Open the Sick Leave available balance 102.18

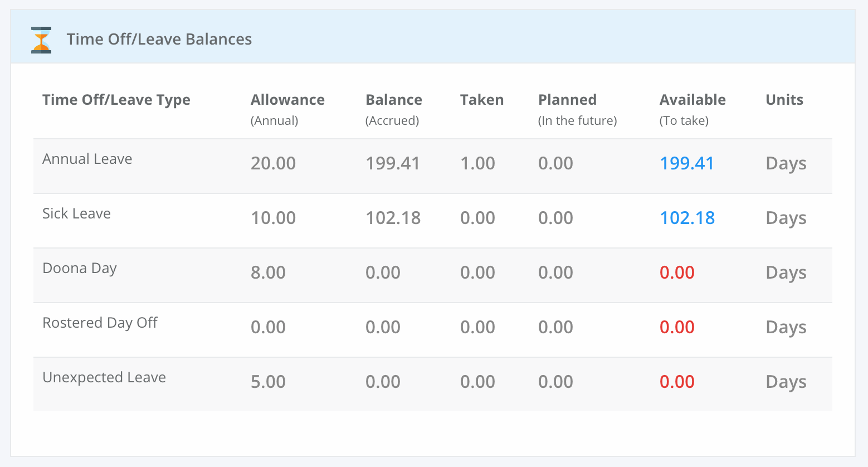tap(687, 218)
